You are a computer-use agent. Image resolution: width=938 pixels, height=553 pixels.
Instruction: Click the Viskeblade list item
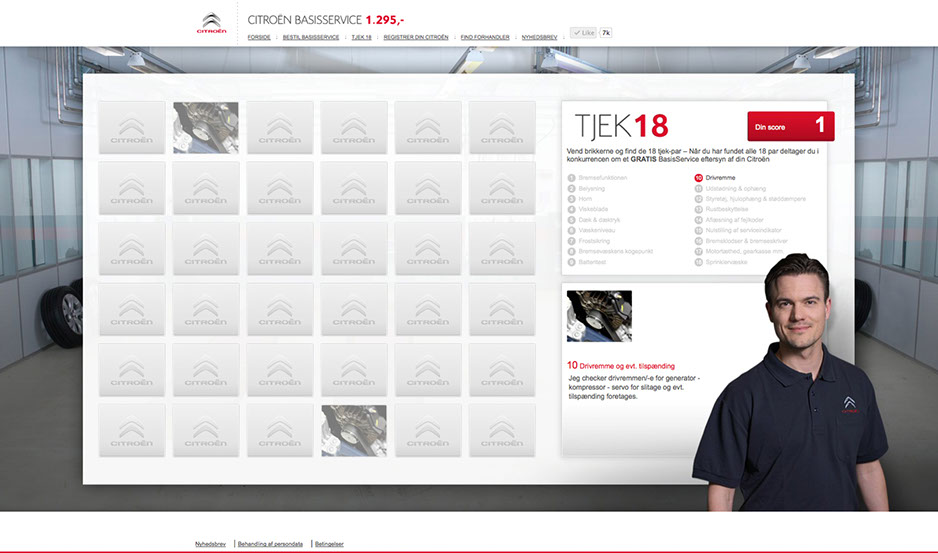coord(587,209)
